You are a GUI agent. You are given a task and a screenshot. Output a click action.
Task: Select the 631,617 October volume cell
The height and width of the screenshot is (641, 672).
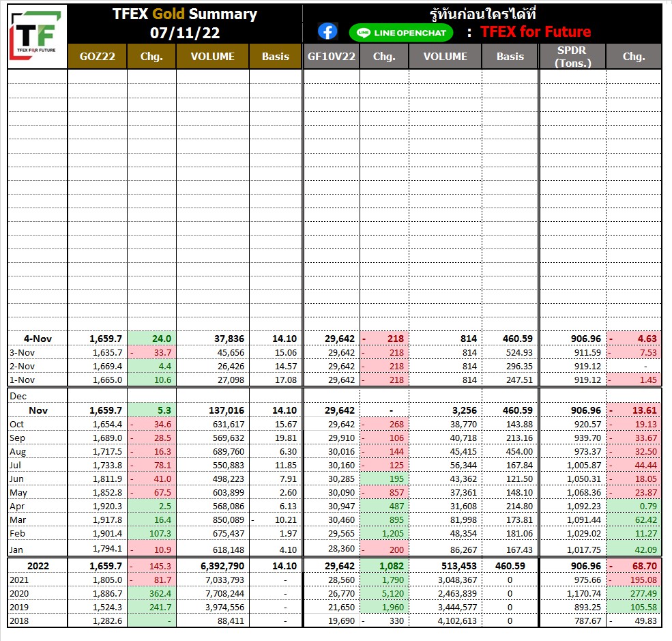click(213, 425)
